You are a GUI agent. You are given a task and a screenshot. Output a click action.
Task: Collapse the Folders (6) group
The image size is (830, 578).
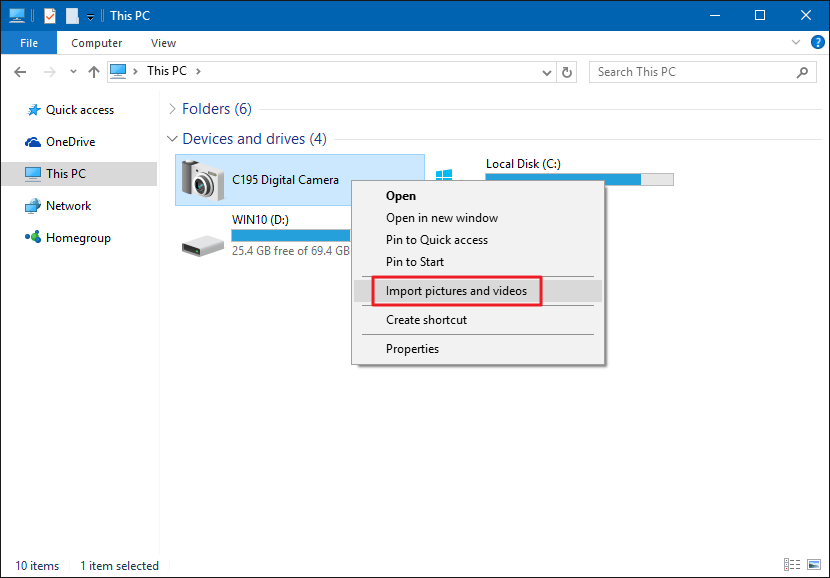[172, 109]
